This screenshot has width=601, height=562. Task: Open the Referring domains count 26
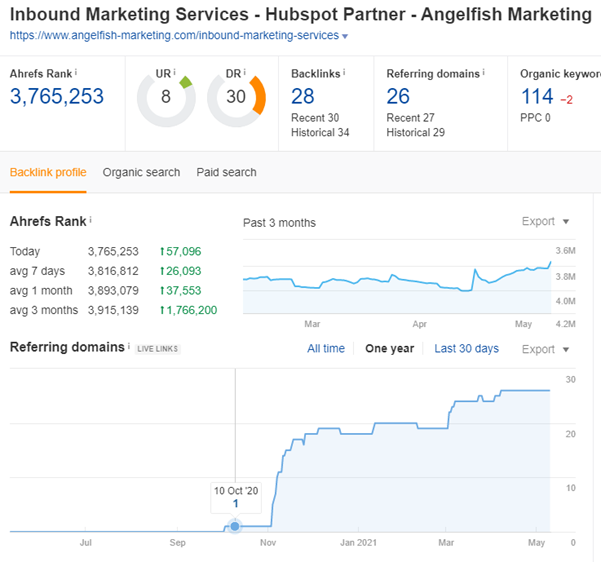coord(398,96)
